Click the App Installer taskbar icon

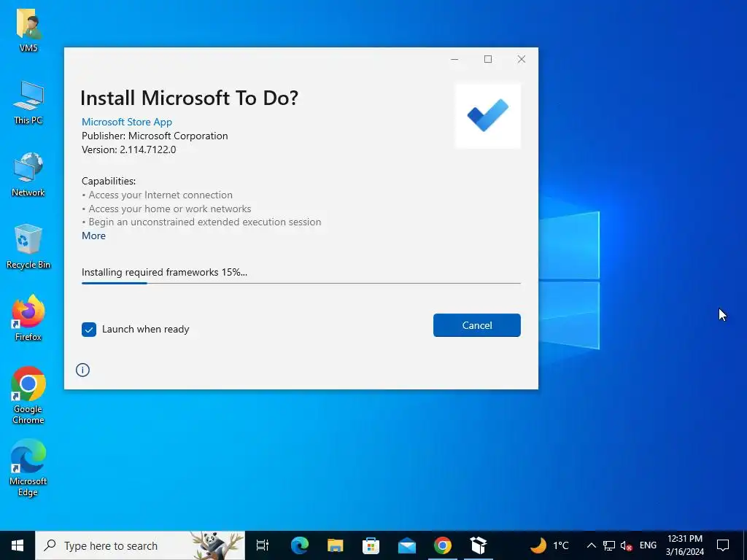click(x=479, y=545)
